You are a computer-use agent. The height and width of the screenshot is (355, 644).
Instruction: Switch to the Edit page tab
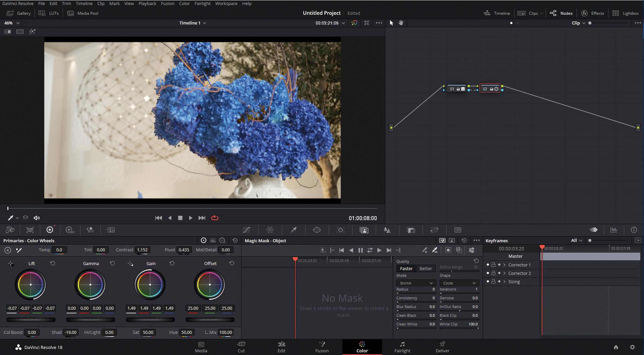[x=281, y=347]
